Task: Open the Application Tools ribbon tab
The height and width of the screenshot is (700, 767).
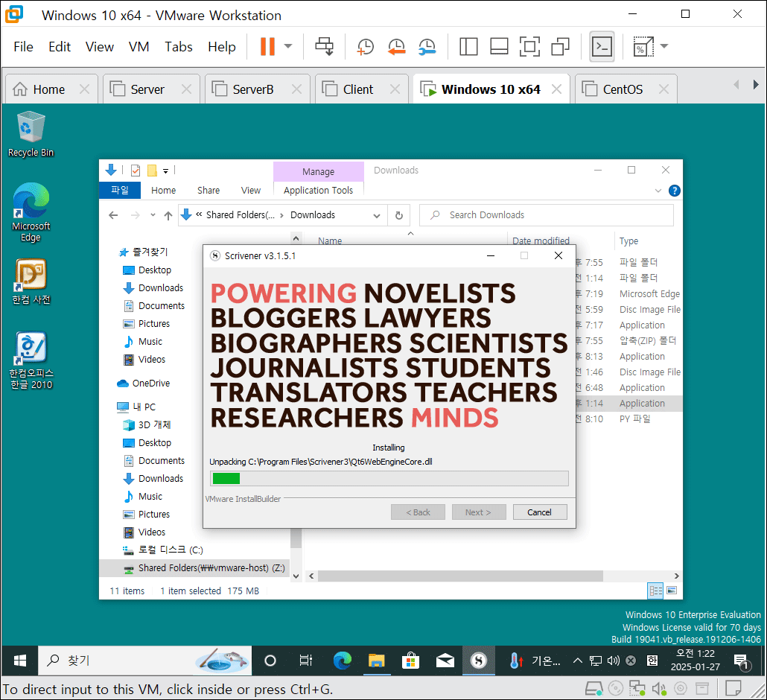Action: click(318, 191)
